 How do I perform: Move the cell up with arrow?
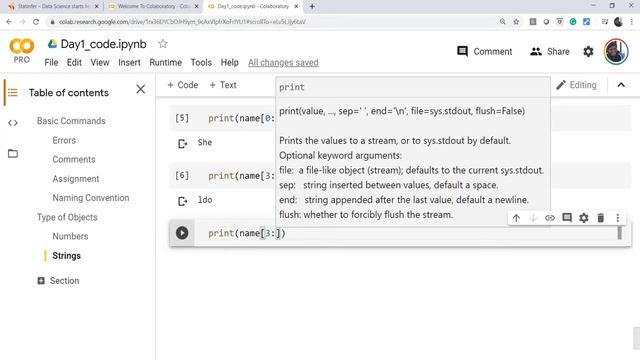tap(516, 218)
